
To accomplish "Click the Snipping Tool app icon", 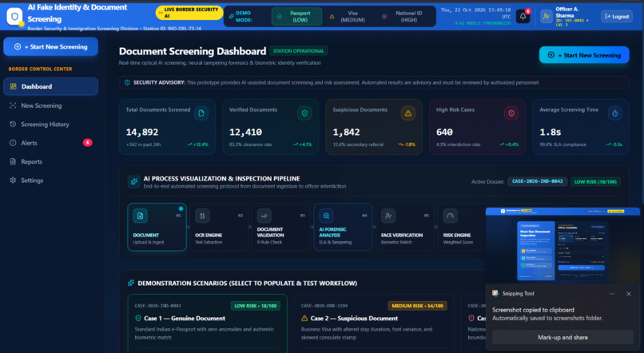I will pyautogui.click(x=495, y=293).
